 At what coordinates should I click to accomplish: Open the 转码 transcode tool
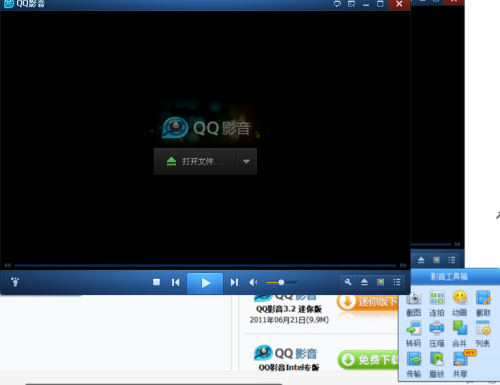click(x=414, y=334)
